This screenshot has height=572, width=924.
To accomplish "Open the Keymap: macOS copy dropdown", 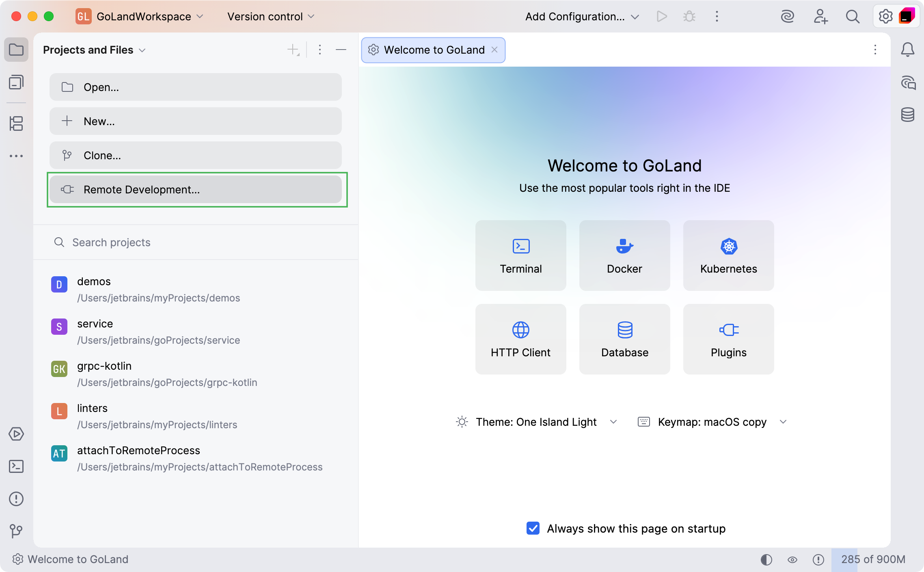I will pyautogui.click(x=784, y=422).
